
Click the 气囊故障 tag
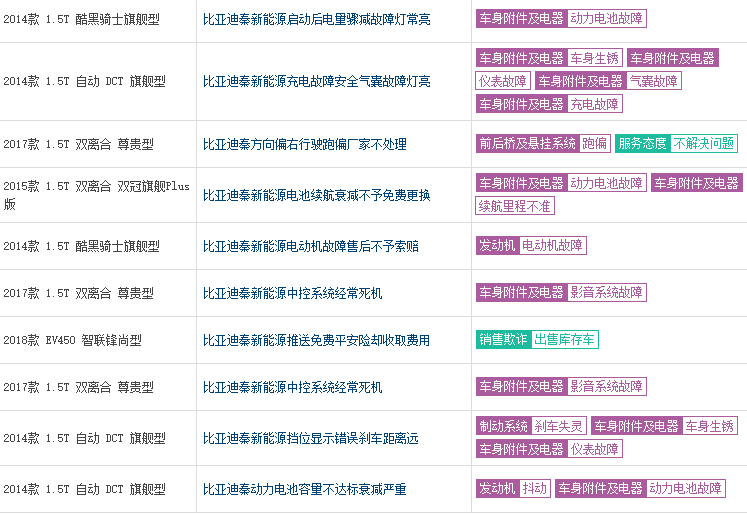pyautogui.click(x=653, y=81)
